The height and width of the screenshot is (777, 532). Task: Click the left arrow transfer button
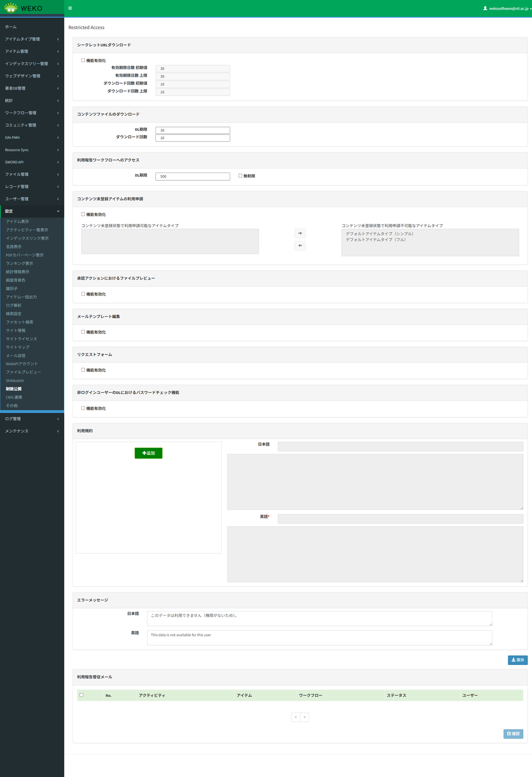300,246
